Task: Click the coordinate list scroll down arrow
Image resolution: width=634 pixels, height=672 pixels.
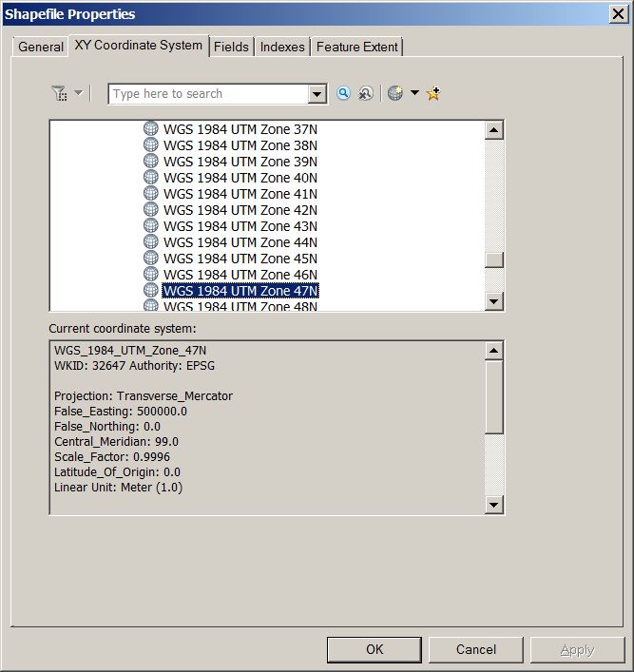Action: tap(494, 301)
